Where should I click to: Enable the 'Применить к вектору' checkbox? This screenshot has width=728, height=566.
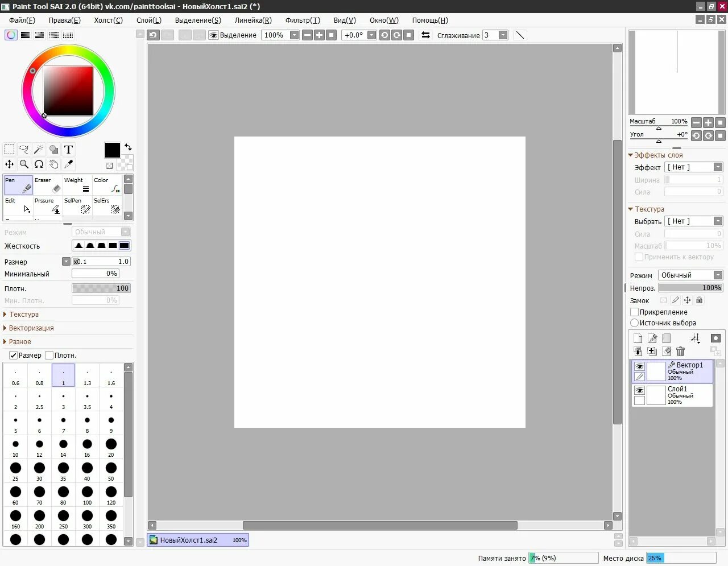coord(638,257)
